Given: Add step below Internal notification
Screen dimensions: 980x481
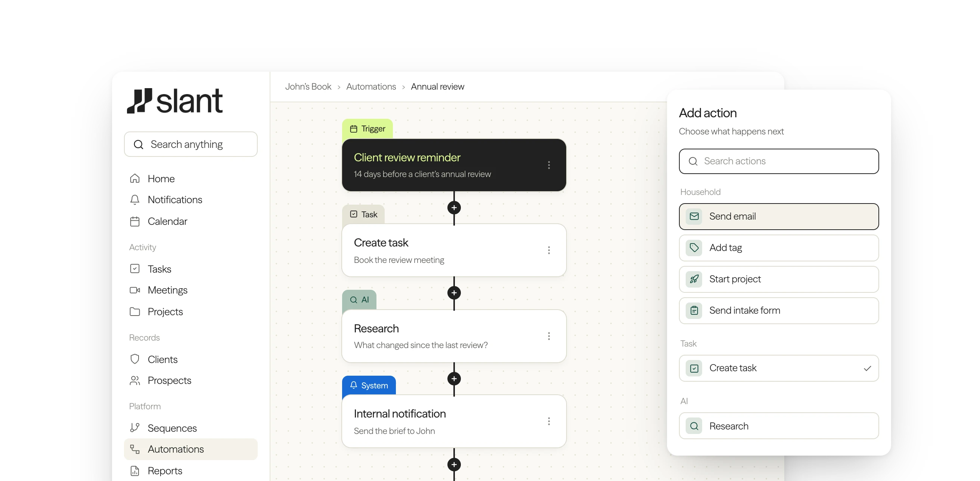Looking at the screenshot, I should click(454, 465).
